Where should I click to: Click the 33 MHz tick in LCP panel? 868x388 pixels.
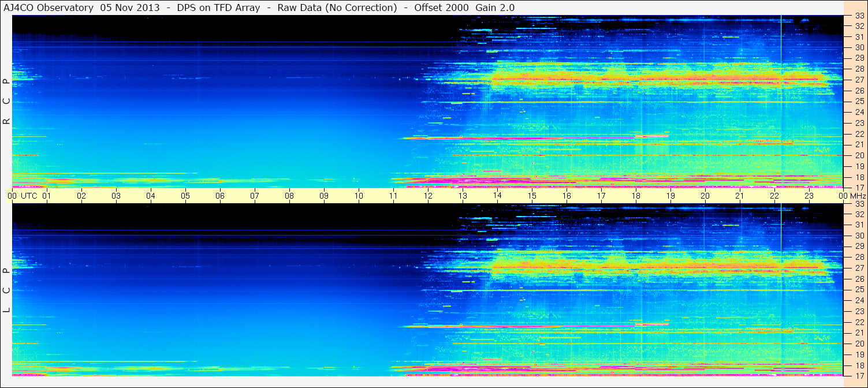(859, 204)
